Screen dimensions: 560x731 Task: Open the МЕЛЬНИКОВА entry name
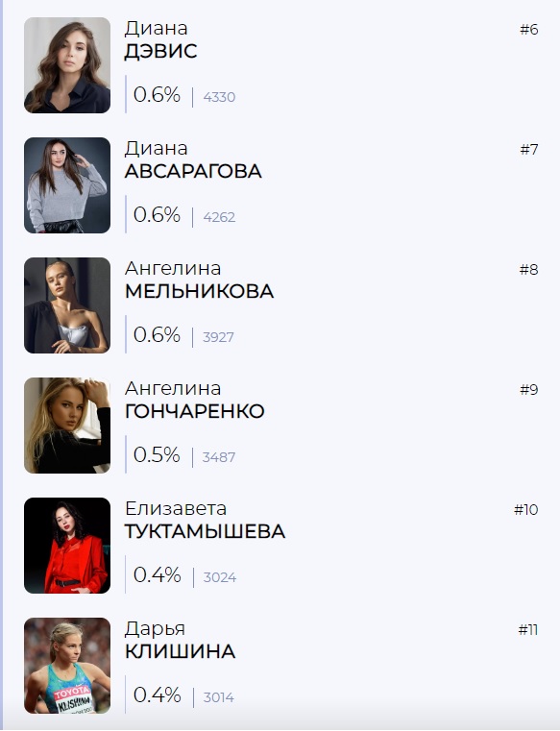click(x=199, y=291)
